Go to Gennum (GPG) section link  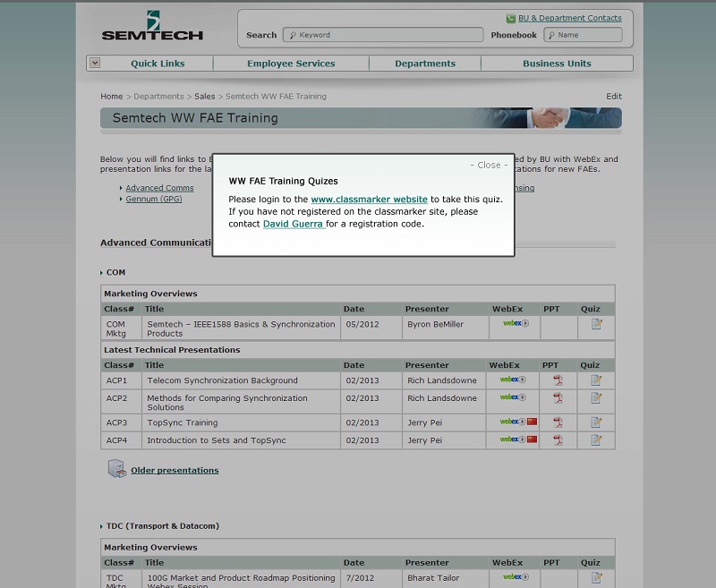(x=154, y=199)
